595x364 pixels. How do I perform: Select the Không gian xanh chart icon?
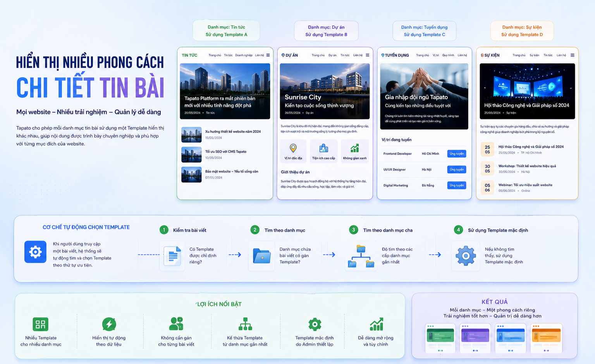point(354,148)
